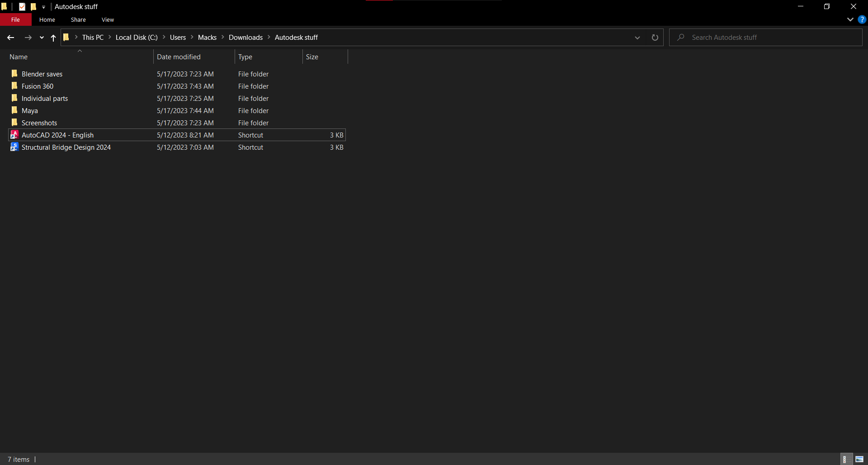Open Customize Quick Access Toolbar dropdown
868x465 pixels.
pos(44,7)
